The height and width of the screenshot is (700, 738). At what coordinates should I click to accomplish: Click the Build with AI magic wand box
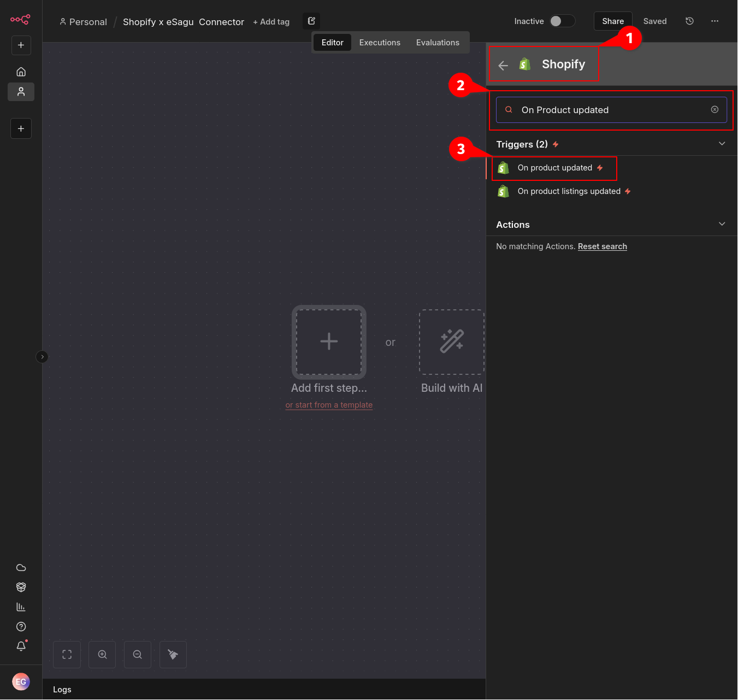(452, 342)
